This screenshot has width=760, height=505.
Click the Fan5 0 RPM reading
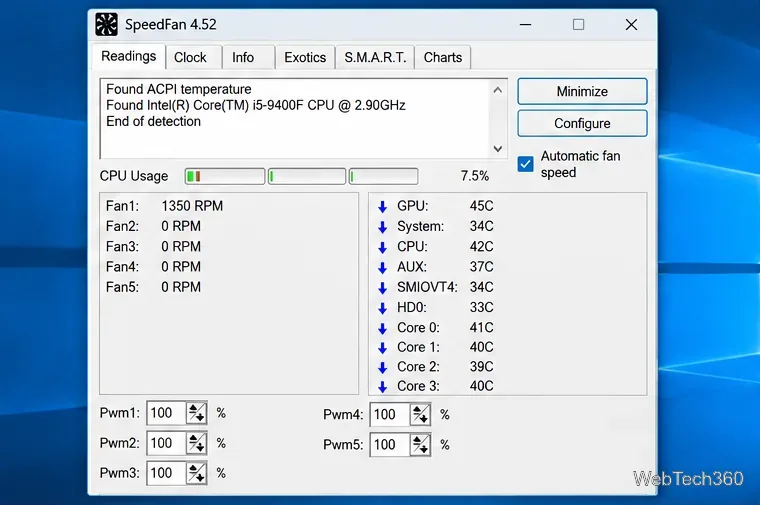tap(181, 287)
